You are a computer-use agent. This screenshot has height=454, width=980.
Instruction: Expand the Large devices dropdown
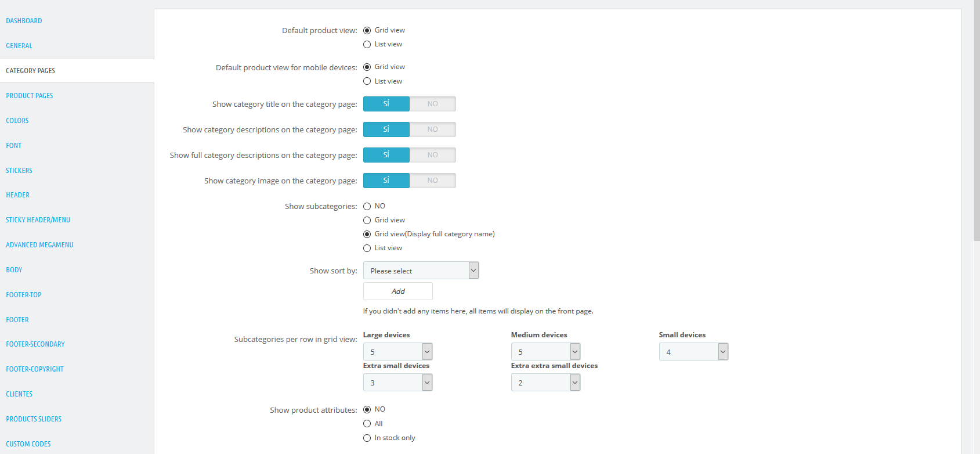pos(397,352)
